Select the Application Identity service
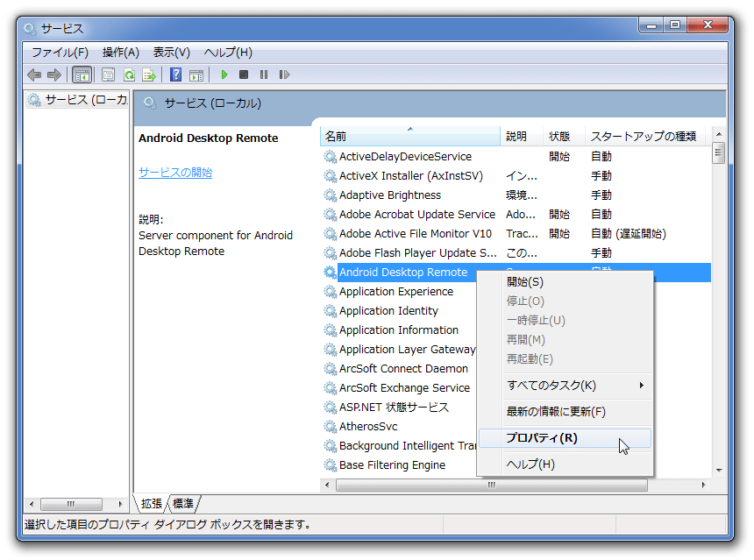The height and width of the screenshot is (560, 754). click(x=388, y=311)
